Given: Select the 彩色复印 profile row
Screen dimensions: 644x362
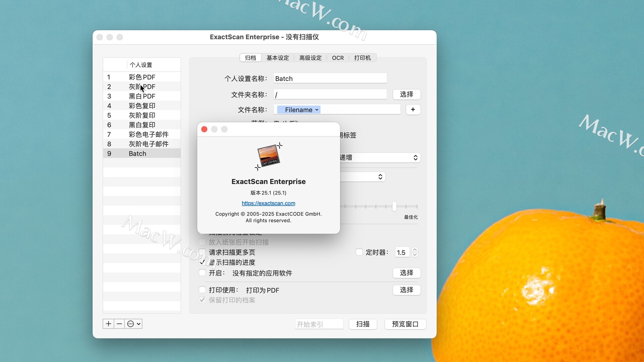Looking at the screenshot, I should click(x=142, y=106).
